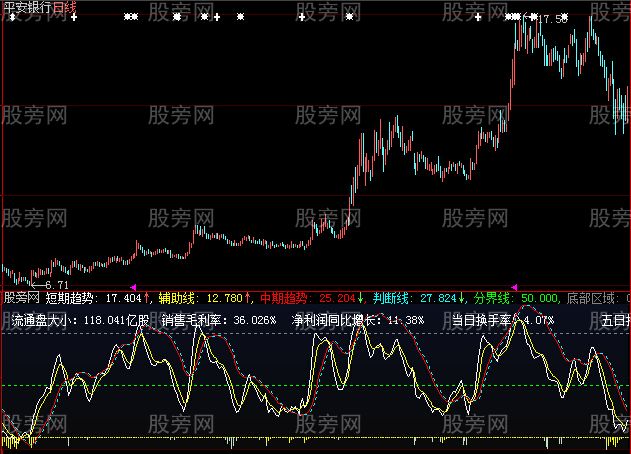Click the plus signal marker above 日线
The height and width of the screenshot is (454, 631).
74,17
